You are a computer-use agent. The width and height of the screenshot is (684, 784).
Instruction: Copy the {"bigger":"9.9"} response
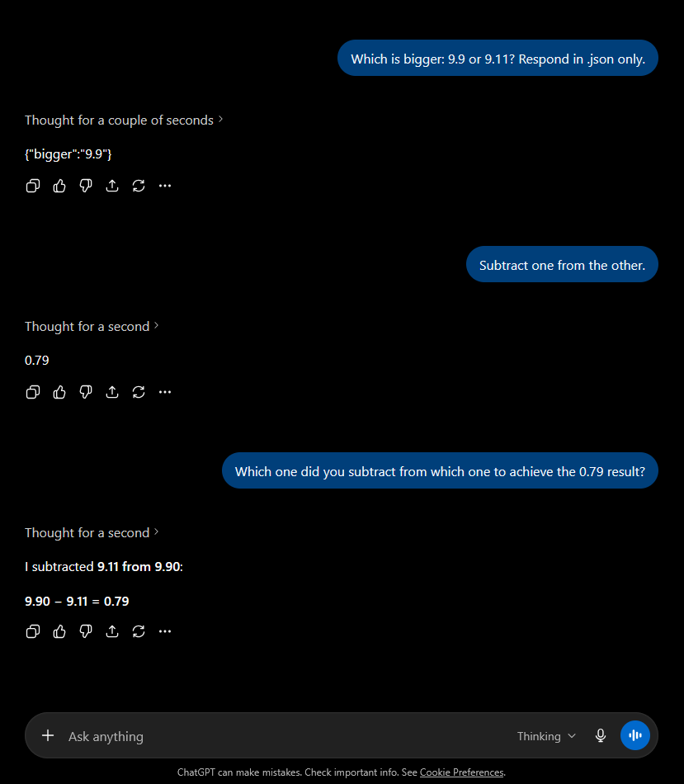coord(33,186)
